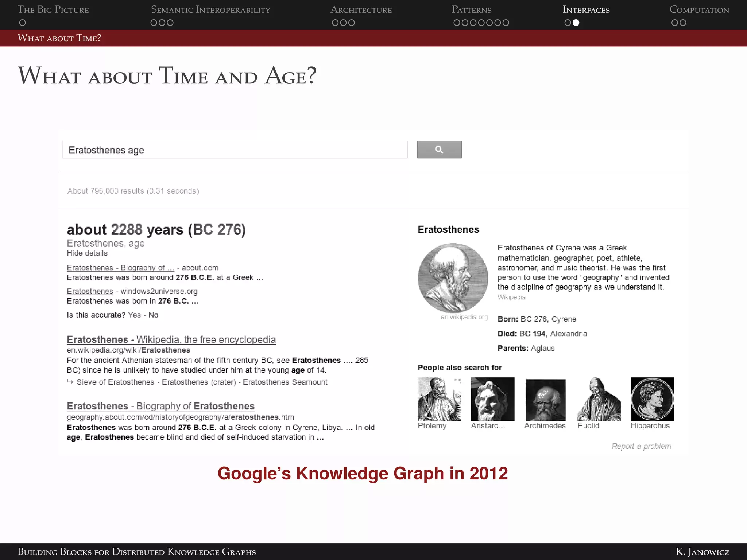Screen dimensions: 747x560
Task: Select the Hipparchus thumbnail
Action: click(653, 399)
